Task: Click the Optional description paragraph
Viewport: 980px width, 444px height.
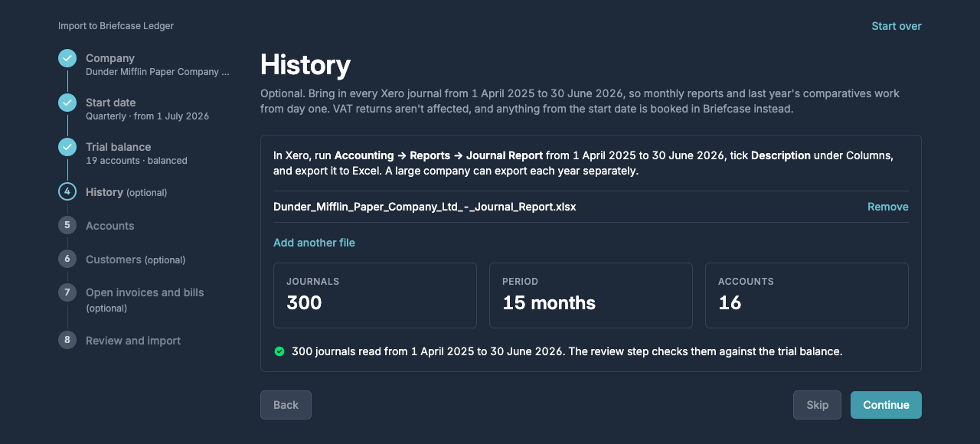Action: click(580, 101)
